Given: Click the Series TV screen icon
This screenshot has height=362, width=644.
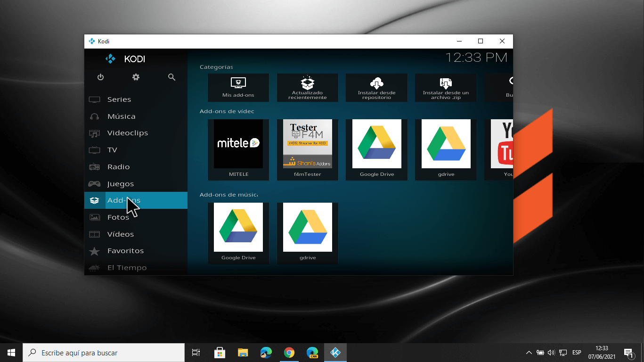Looking at the screenshot, I should click(x=94, y=99).
